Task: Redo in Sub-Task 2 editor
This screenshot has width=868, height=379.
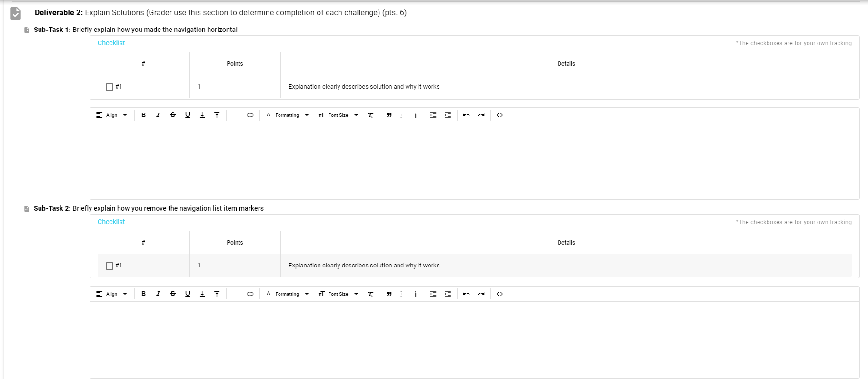Action: [481, 294]
